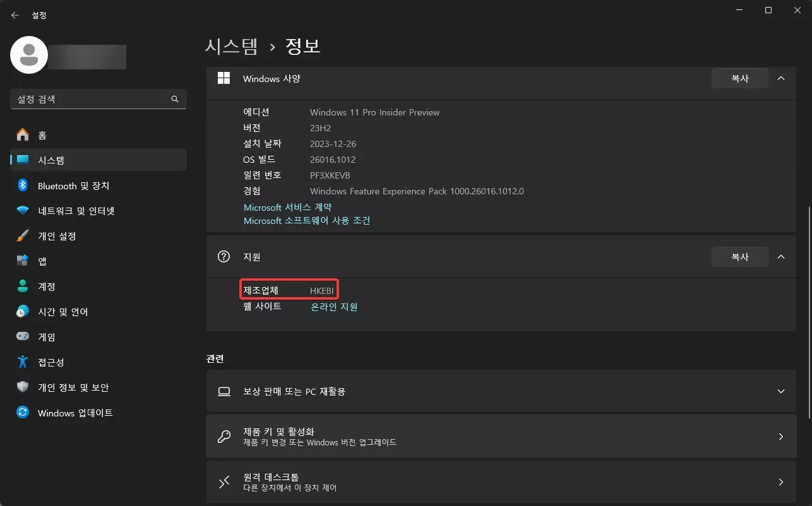Expand the 보상 판매 또는 PC 재활용 row chevron
The width and height of the screenshot is (812, 506).
tap(781, 391)
